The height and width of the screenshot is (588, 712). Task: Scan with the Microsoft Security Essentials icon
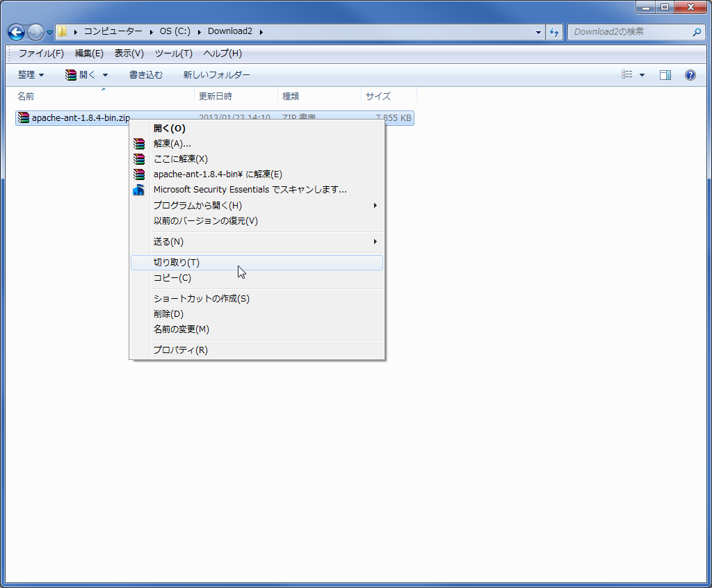tap(138, 189)
